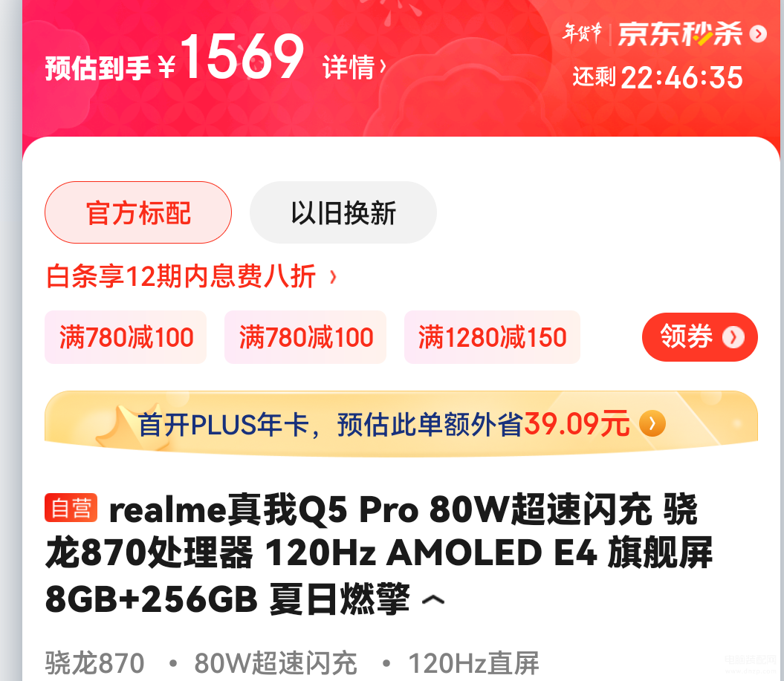Tap first 满780减100 coupon tag
This screenshot has height=681, width=784.
tap(126, 337)
